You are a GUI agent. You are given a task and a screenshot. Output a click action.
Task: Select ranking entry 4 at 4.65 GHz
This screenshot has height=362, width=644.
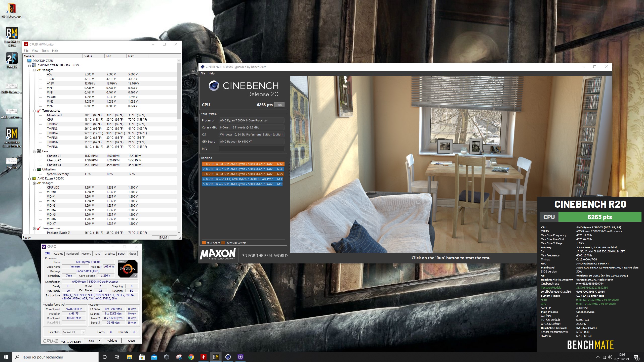[x=243, y=179]
